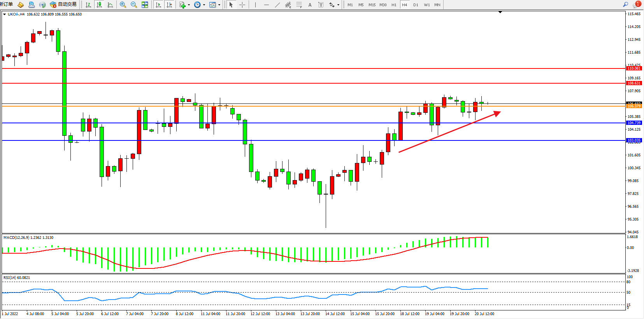Open the notification chat bubble
Image resolution: width=644 pixels, height=319 pixels.
[637, 5]
